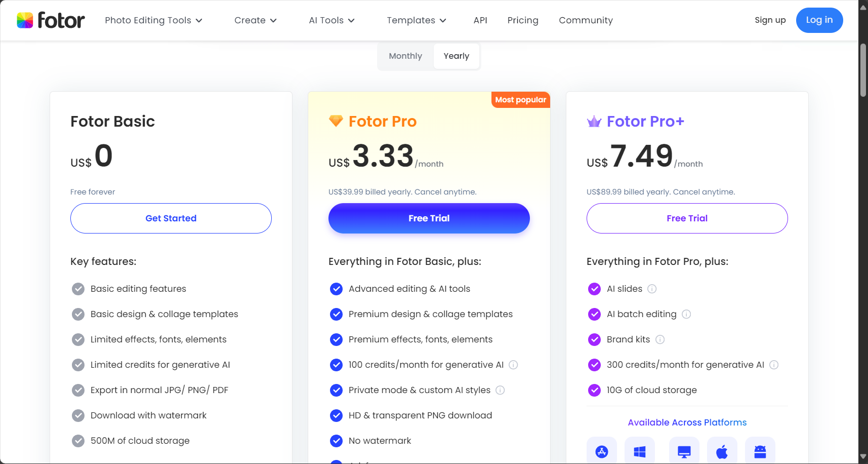Click the 3.33 price on Fotor Pro

(383, 156)
